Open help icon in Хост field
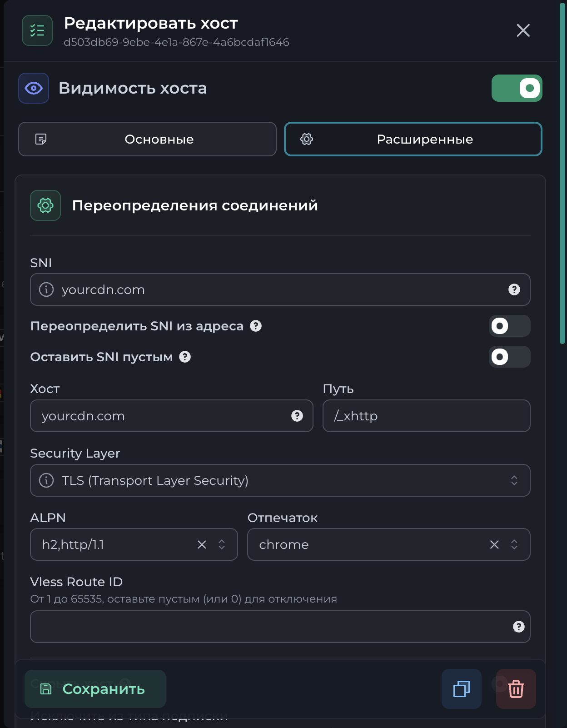This screenshot has height=728, width=567. (x=297, y=416)
